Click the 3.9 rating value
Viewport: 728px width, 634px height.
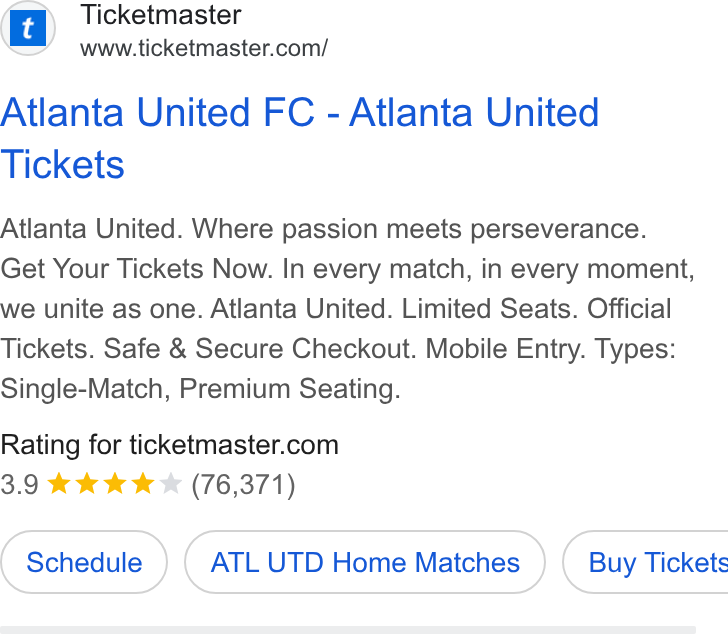point(20,485)
